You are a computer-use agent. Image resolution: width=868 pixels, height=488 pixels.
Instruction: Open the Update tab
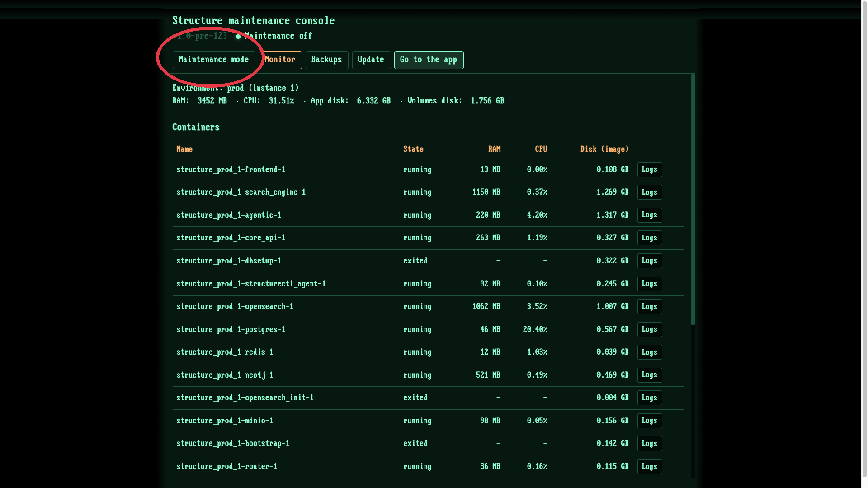point(371,60)
